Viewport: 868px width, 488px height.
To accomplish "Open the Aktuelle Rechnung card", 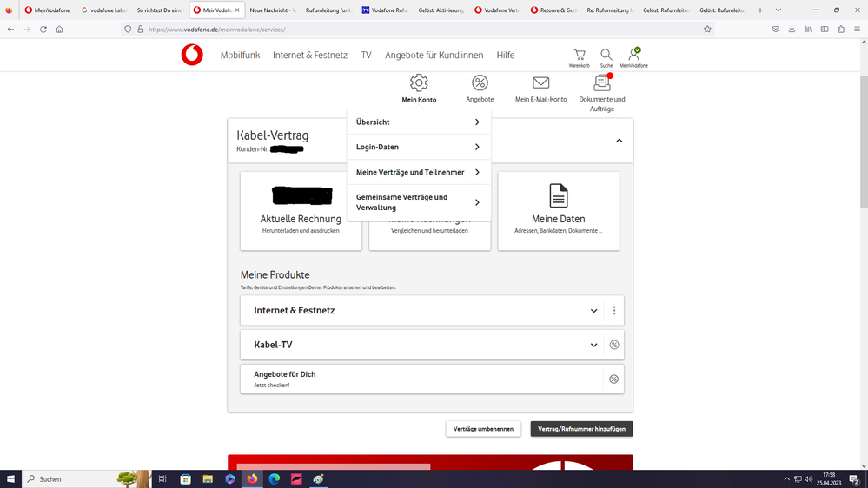I will pos(301,211).
